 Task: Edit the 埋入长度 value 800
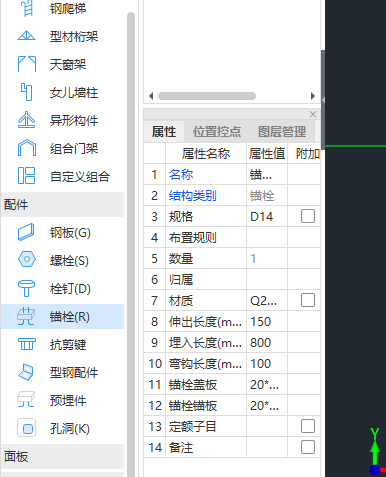(x=267, y=342)
